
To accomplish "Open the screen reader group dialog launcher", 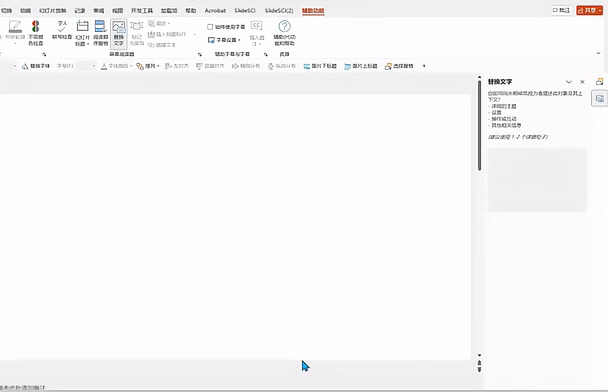I will tap(200, 54).
